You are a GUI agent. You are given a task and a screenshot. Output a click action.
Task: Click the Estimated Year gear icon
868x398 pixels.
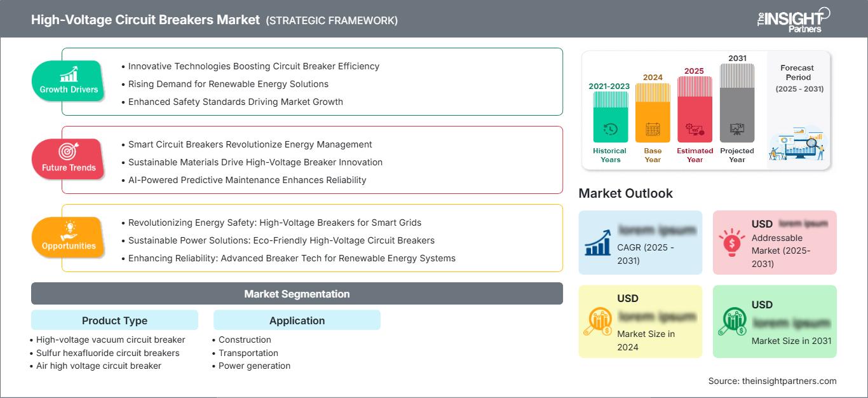(695, 130)
